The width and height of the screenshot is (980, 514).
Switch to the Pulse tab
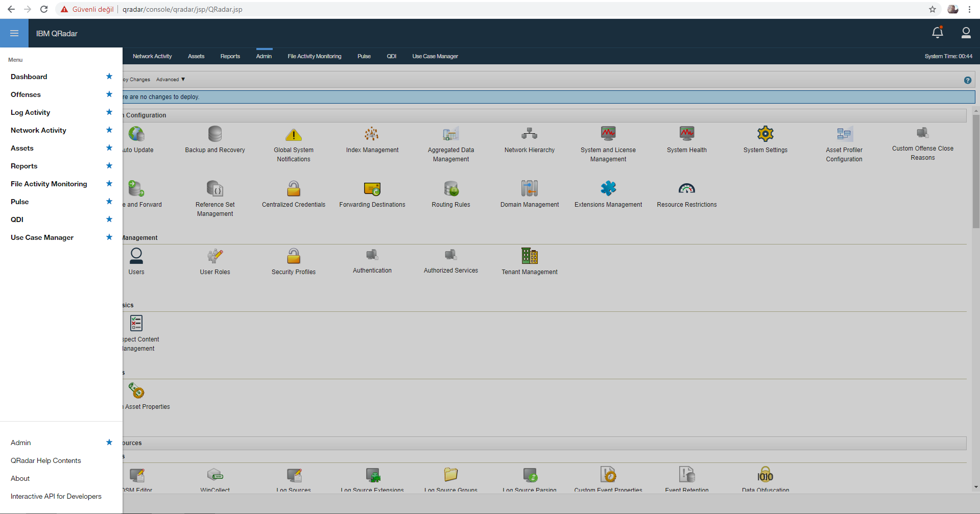coord(364,56)
